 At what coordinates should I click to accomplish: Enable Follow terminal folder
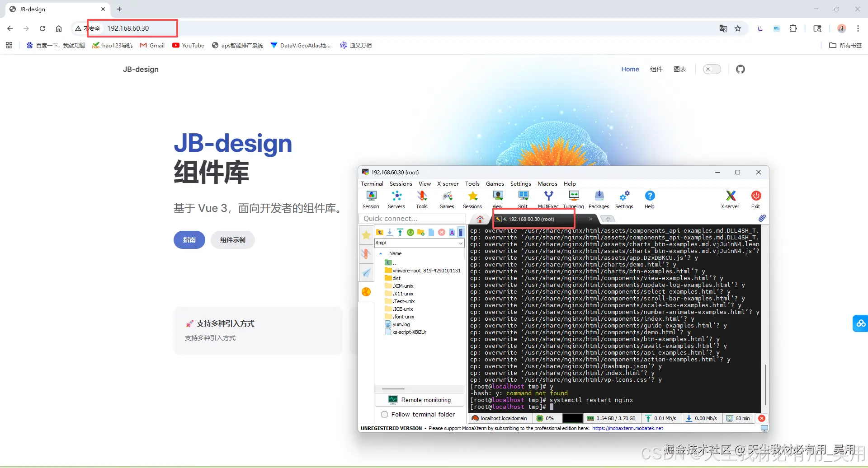pyautogui.click(x=385, y=414)
